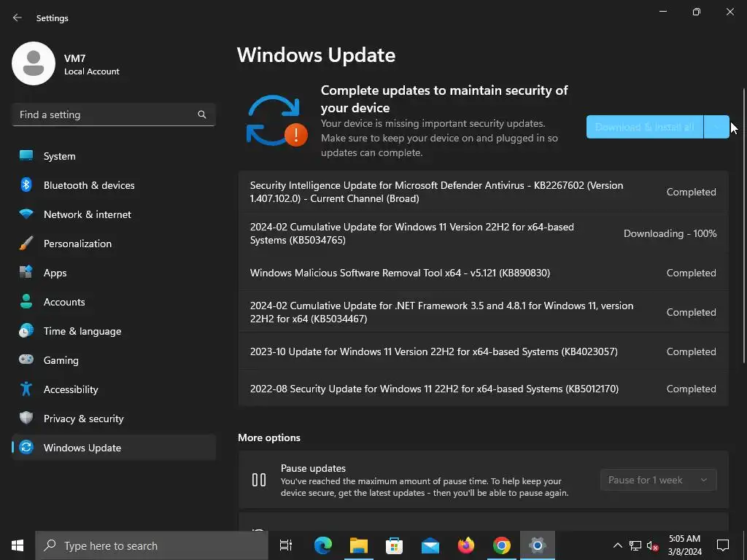747x560 pixels.
Task: Open Time & language settings
Action: tap(113, 330)
